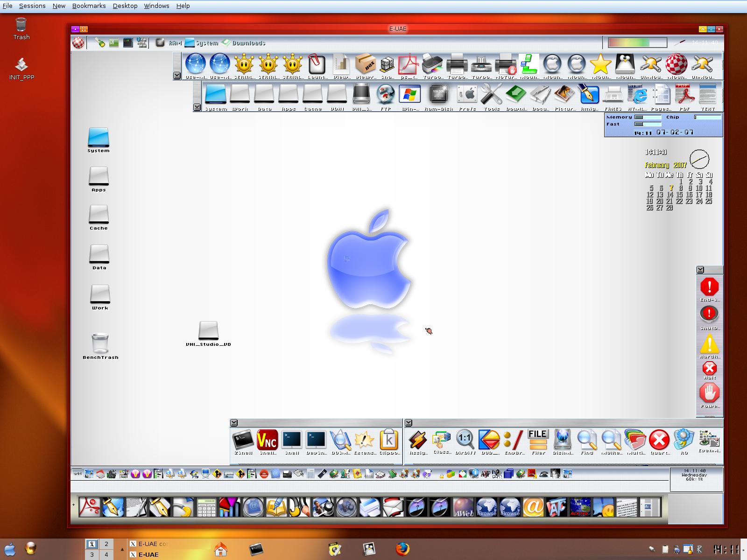The image size is (747, 560).
Task: Open the DirDiff 1:1 magnifier icon
Action: pos(465,440)
